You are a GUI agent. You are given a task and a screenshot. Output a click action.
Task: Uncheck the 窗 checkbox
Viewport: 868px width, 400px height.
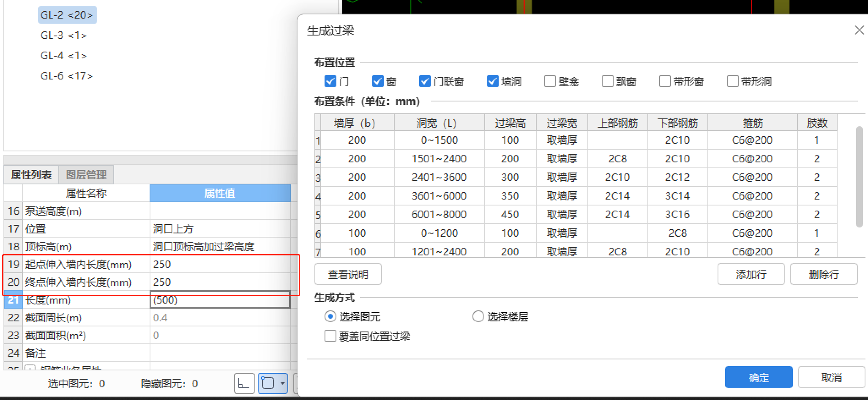pos(378,81)
